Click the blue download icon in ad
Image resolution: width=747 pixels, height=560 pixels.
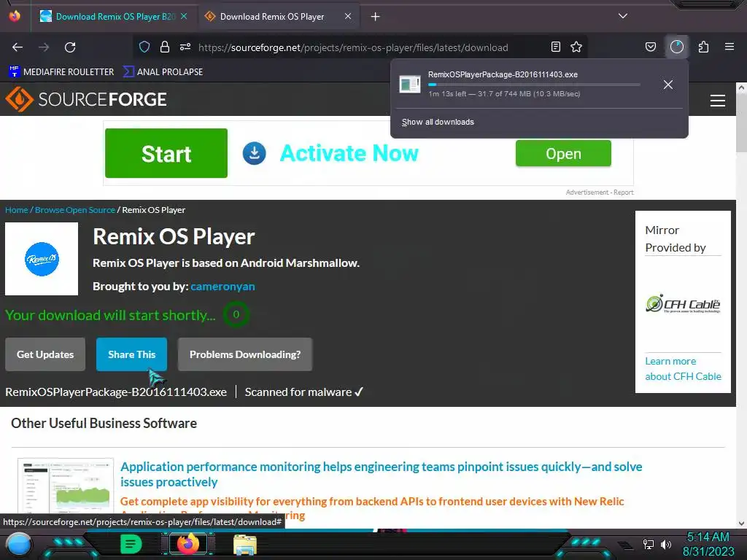(x=255, y=153)
